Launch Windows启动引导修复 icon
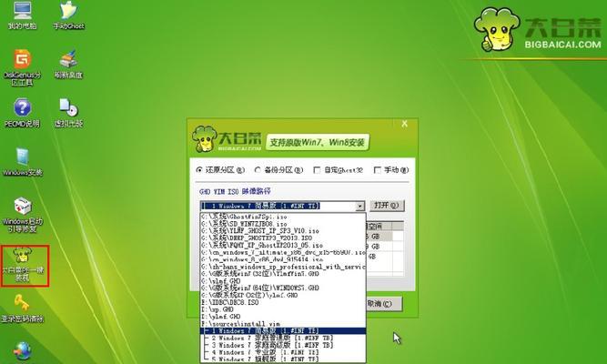The height and width of the screenshot is (364, 607). pos(23,215)
